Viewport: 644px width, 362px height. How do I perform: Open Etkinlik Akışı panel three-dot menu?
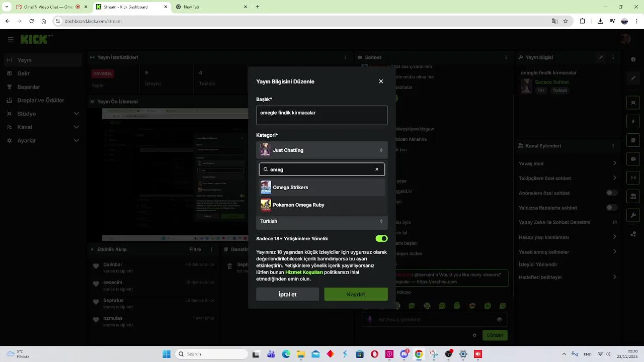click(x=211, y=249)
